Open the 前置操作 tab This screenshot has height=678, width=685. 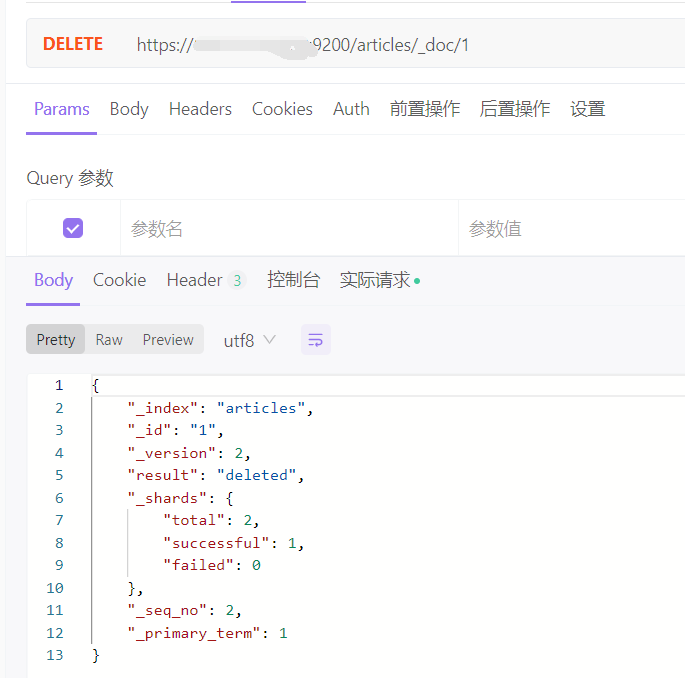pyautogui.click(x=425, y=109)
